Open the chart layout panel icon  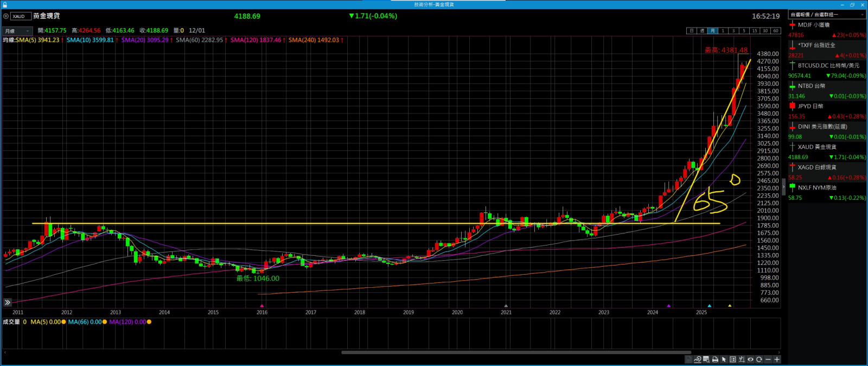(x=733, y=359)
